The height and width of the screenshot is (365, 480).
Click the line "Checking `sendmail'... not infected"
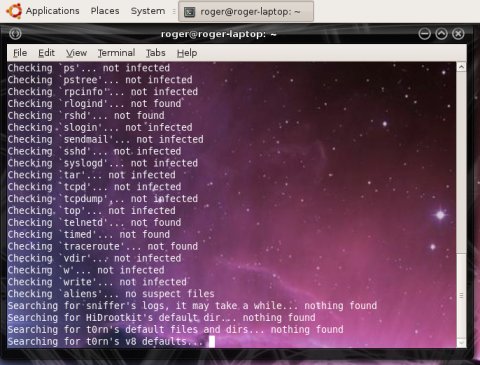pos(106,139)
